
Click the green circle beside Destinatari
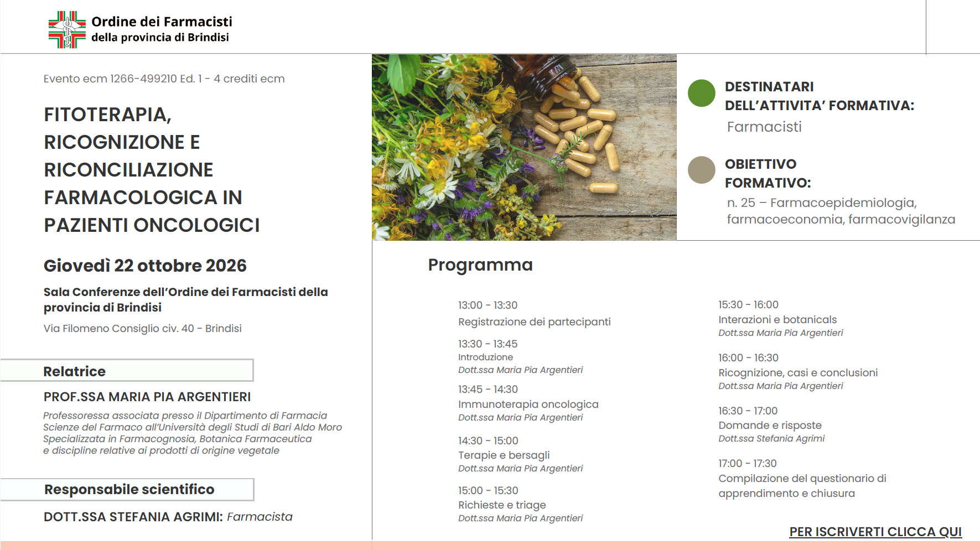tap(701, 93)
